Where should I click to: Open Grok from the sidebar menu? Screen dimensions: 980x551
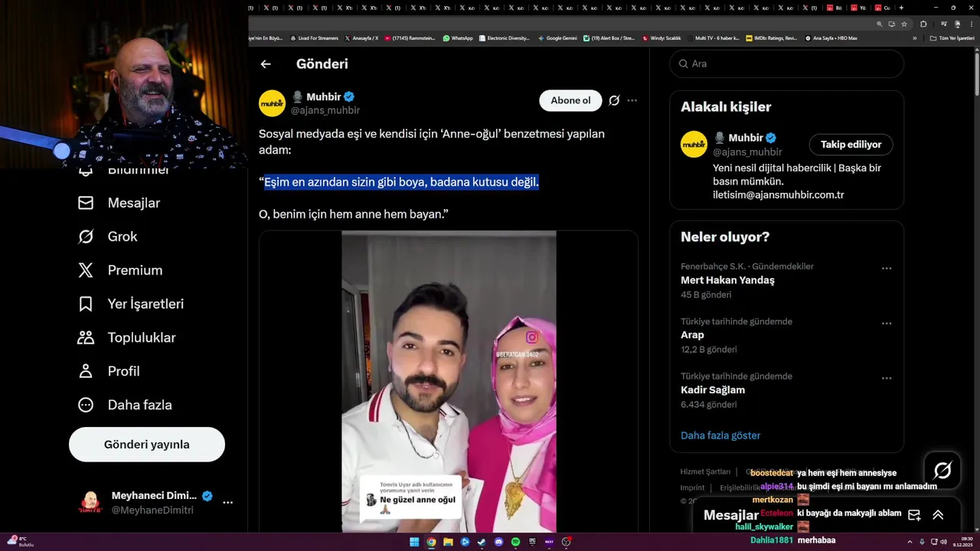[107, 236]
